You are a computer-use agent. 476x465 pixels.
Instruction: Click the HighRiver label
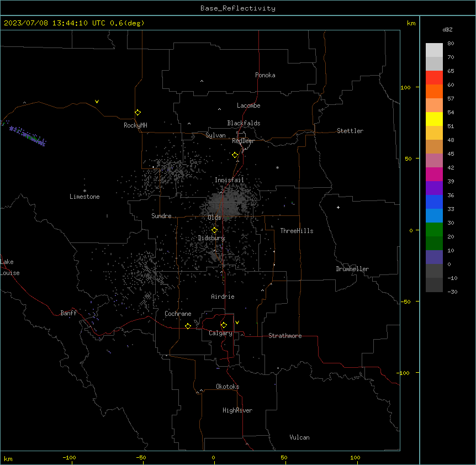[x=237, y=410]
